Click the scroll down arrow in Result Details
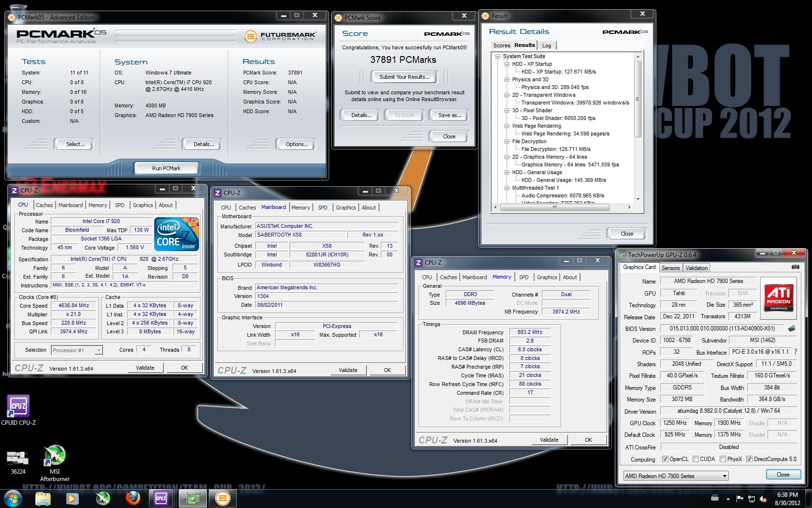The image size is (812, 508). point(638,199)
